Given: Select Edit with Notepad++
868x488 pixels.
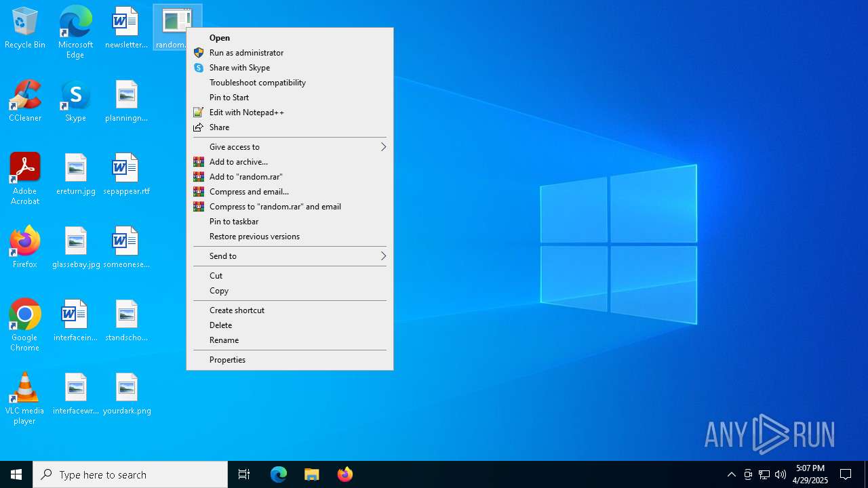Looking at the screenshot, I should (290, 113).
